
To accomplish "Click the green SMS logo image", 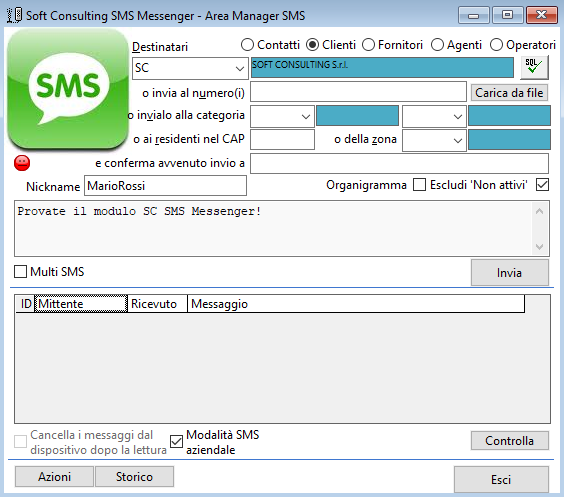I will pos(68,88).
